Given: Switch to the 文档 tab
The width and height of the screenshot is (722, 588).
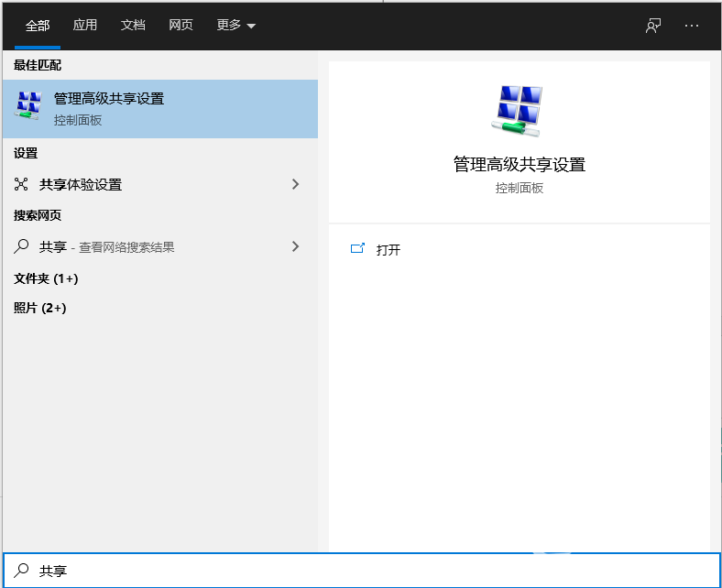Looking at the screenshot, I should [133, 26].
